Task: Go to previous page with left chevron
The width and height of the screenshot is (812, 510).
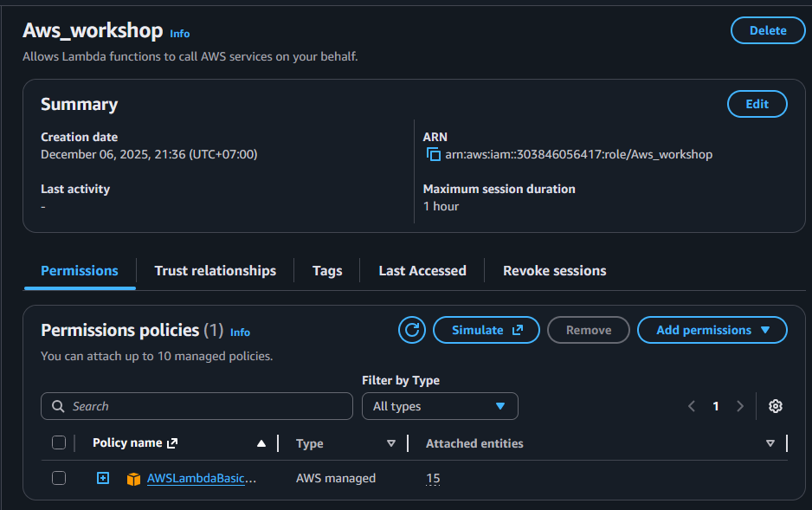Action: point(692,406)
